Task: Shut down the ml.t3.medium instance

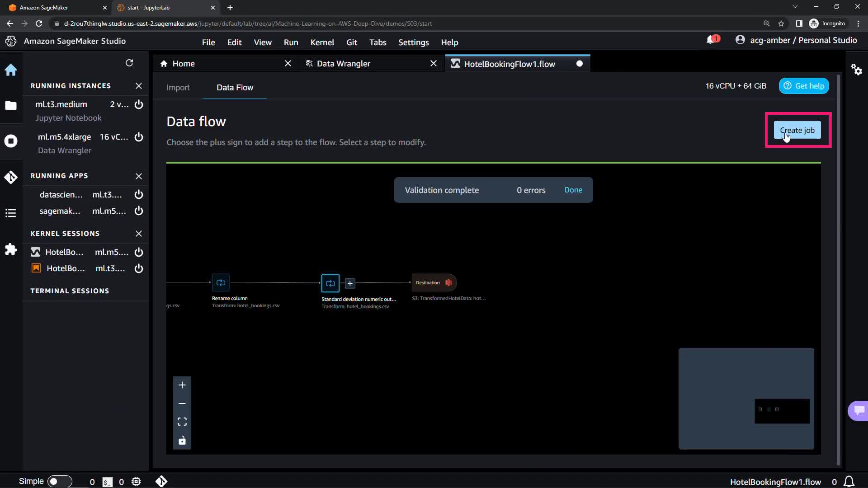Action: (x=139, y=104)
